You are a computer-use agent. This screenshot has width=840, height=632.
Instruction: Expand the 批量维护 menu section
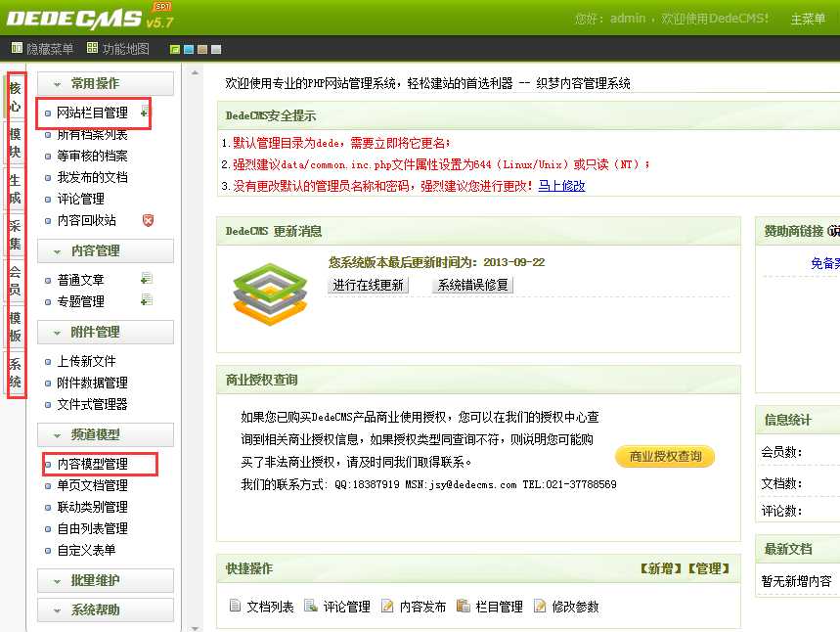(106, 580)
